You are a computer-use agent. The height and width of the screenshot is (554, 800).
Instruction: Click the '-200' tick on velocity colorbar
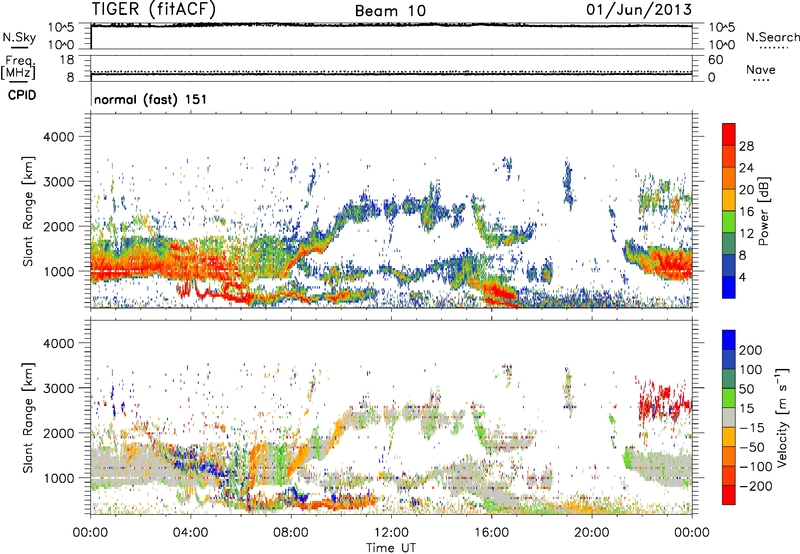pos(755,486)
